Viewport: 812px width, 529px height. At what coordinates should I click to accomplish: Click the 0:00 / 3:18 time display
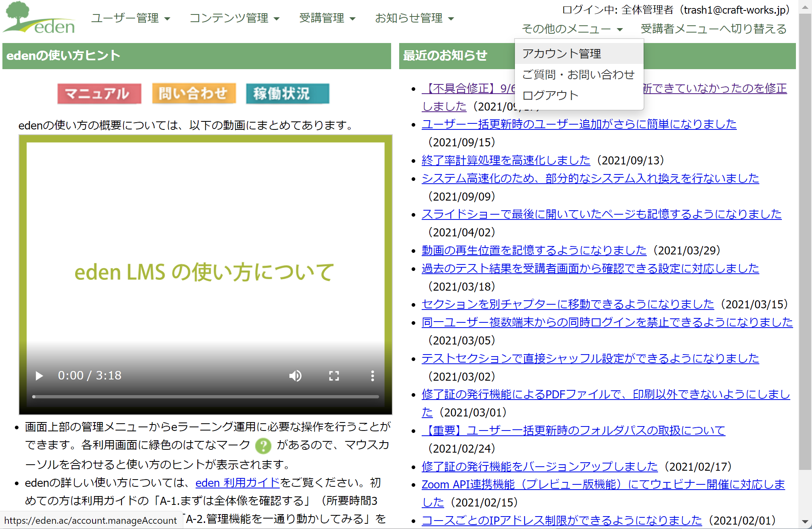coord(90,376)
